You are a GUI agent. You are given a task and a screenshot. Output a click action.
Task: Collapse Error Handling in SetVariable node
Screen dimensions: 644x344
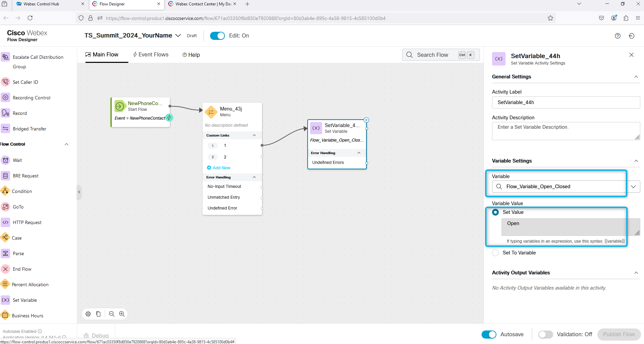(359, 153)
